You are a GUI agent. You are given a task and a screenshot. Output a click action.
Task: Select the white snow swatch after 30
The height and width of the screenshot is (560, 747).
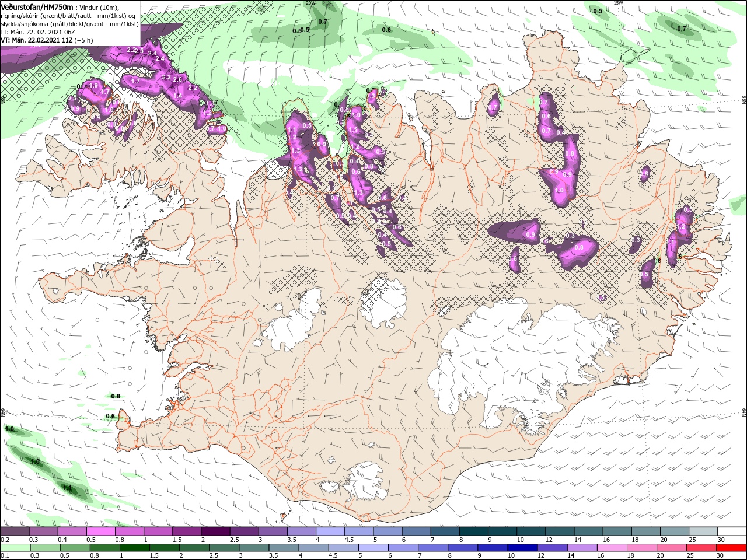tap(732, 531)
